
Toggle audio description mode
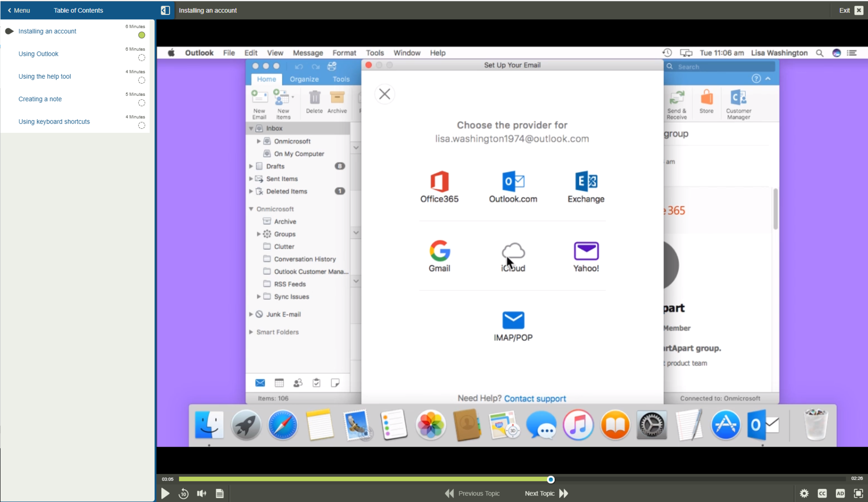pyautogui.click(x=841, y=494)
